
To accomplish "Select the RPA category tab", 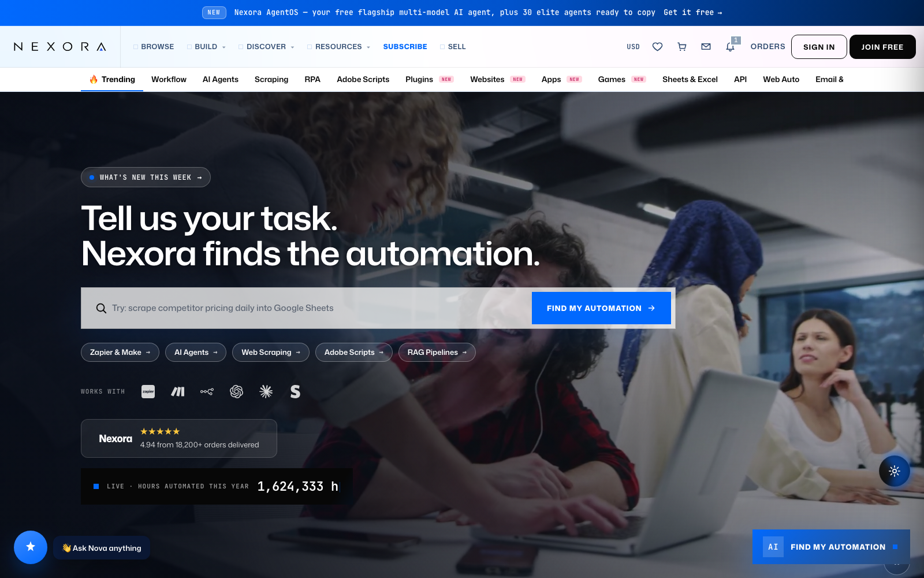I will (312, 80).
